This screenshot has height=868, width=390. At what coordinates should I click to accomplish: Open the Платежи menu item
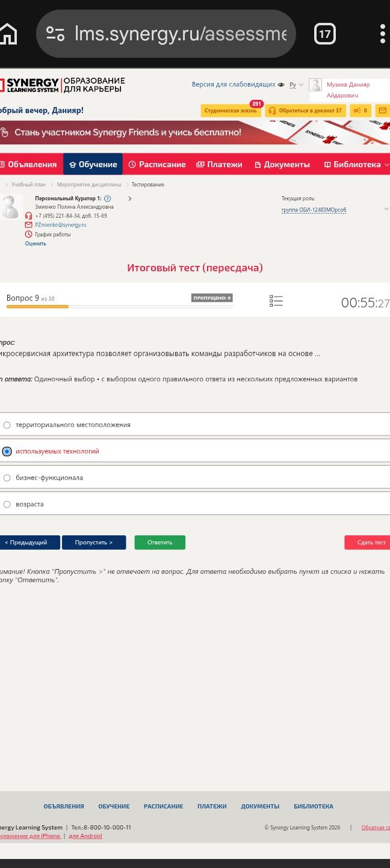tap(219, 164)
